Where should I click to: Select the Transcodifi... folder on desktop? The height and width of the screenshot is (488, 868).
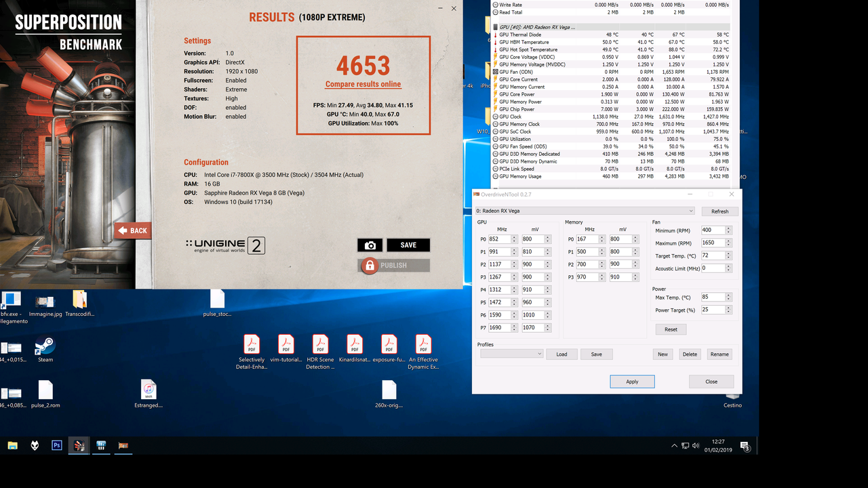click(x=79, y=304)
